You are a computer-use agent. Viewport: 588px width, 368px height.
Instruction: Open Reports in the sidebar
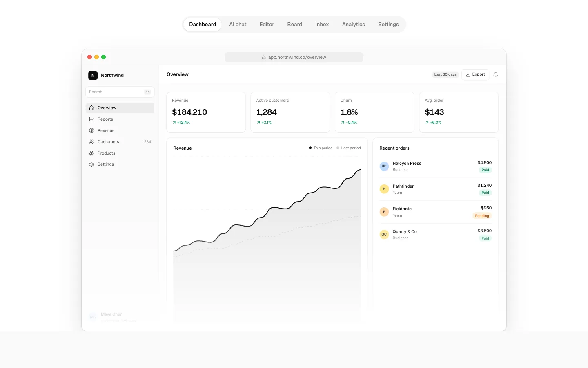[120, 119]
